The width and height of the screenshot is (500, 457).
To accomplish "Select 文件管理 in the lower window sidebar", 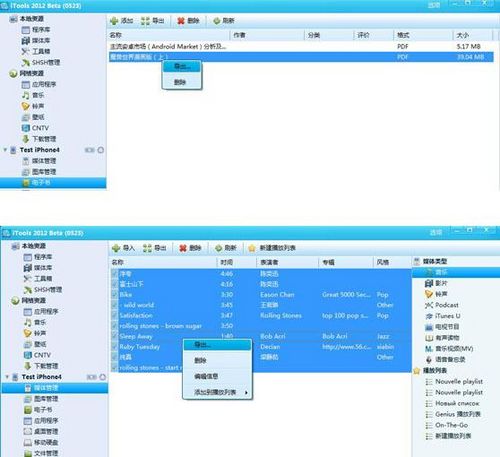I will coord(41,453).
